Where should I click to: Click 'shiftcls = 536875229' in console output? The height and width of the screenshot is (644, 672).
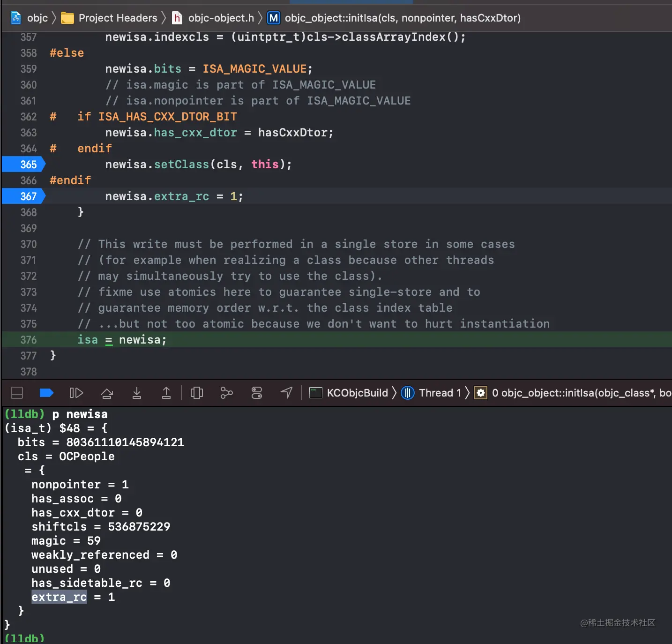tap(101, 527)
